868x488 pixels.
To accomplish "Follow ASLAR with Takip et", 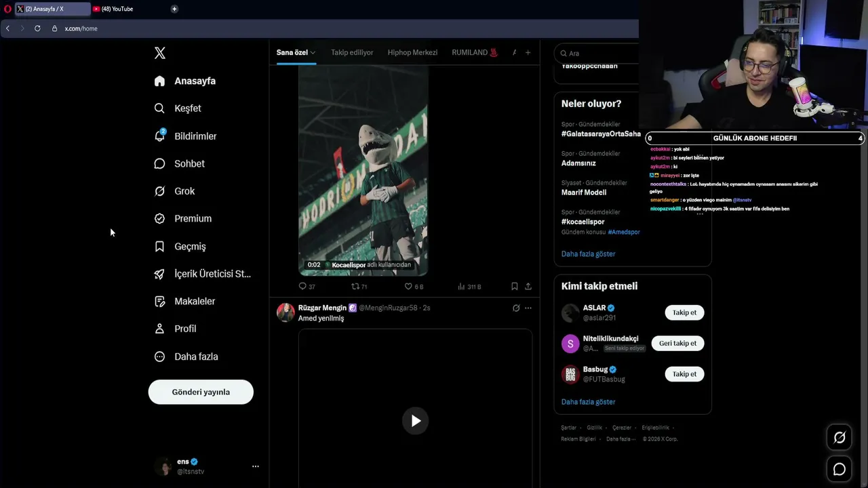I will point(684,312).
